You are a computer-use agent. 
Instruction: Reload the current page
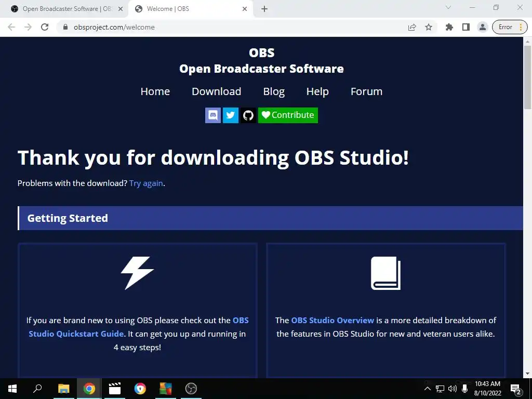[x=45, y=27]
